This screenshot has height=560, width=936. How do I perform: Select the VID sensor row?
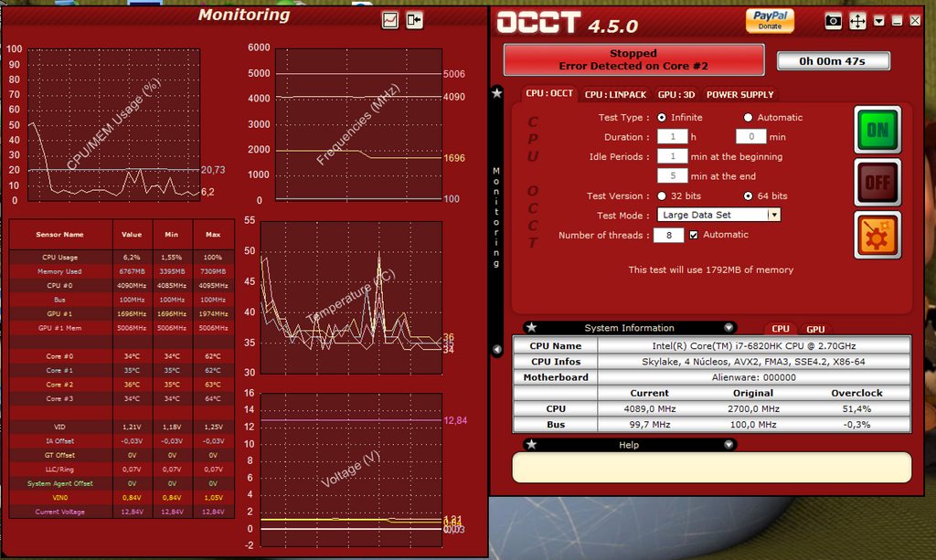click(122, 427)
